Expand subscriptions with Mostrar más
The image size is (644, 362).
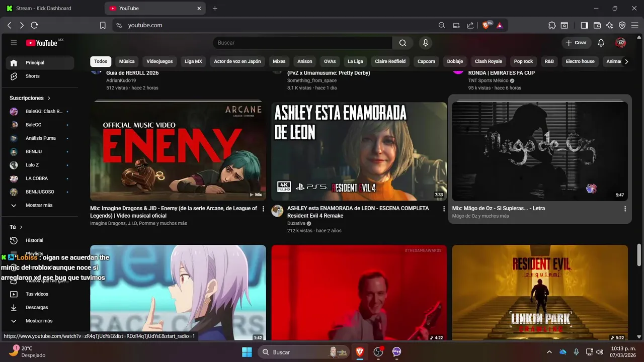[40, 205]
